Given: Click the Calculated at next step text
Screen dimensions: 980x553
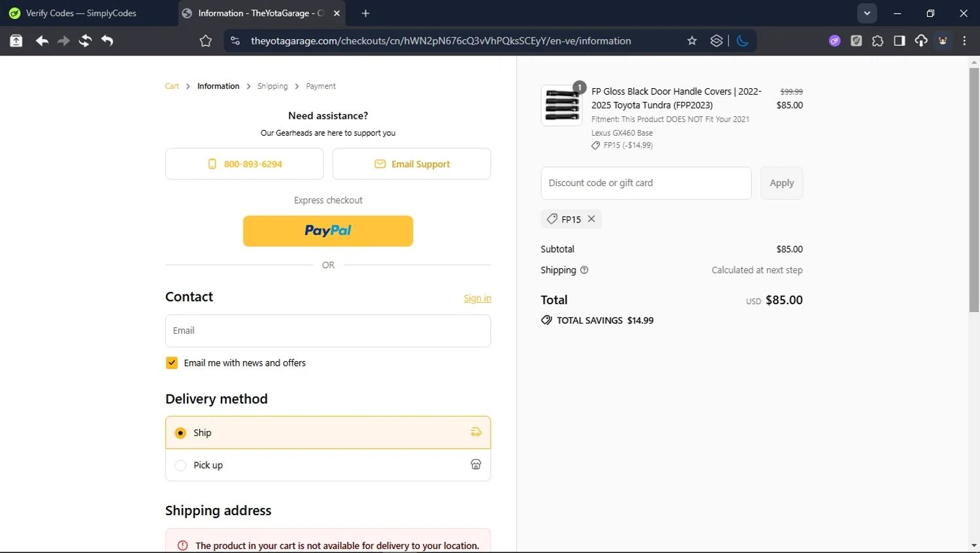Looking at the screenshot, I should (x=757, y=270).
